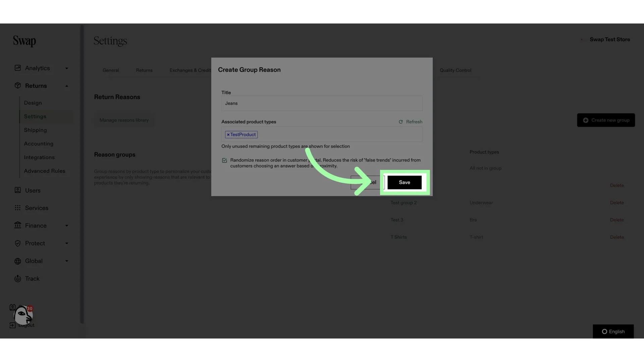The image size is (644, 362).
Task: Expand the Finance menu arrow
Action: click(67, 226)
